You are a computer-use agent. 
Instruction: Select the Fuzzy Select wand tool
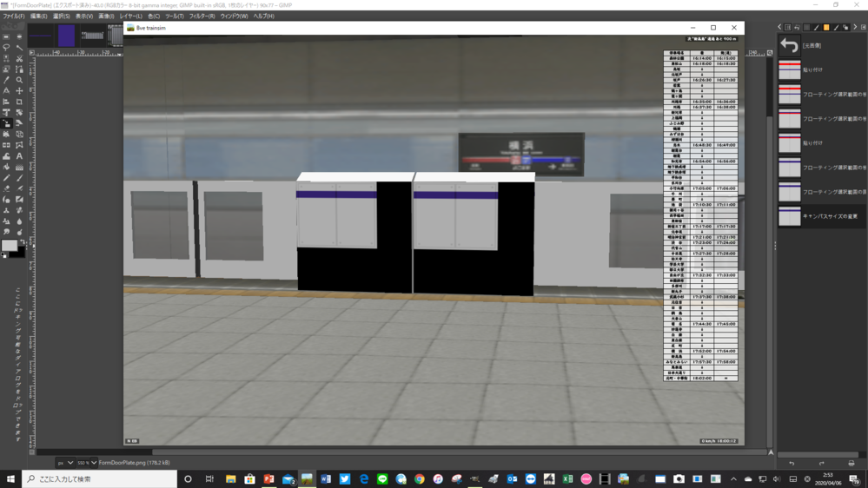point(19,48)
